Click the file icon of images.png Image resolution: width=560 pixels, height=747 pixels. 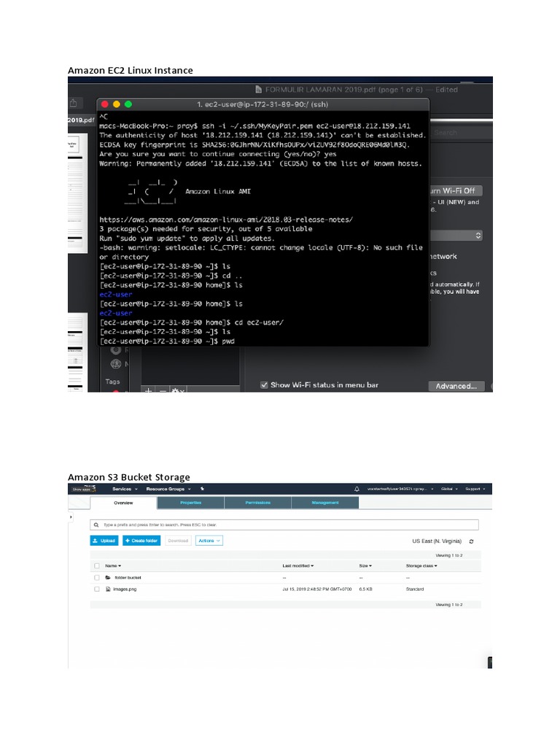(x=108, y=589)
